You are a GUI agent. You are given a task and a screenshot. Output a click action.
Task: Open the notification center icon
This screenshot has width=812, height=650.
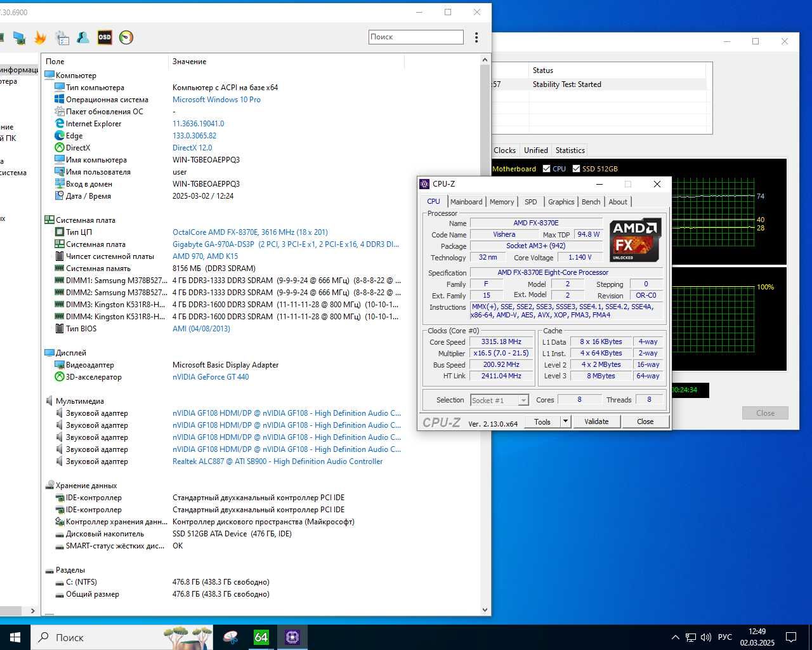[791, 637]
